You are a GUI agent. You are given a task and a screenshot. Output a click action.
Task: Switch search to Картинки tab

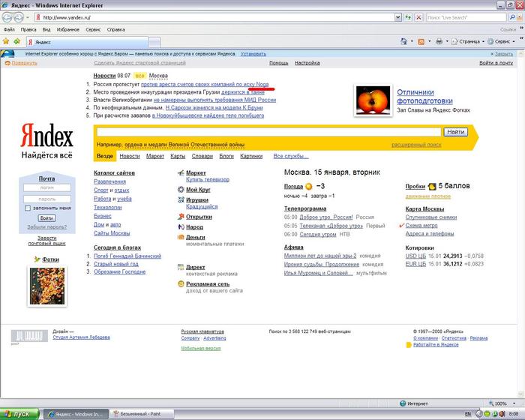click(251, 156)
